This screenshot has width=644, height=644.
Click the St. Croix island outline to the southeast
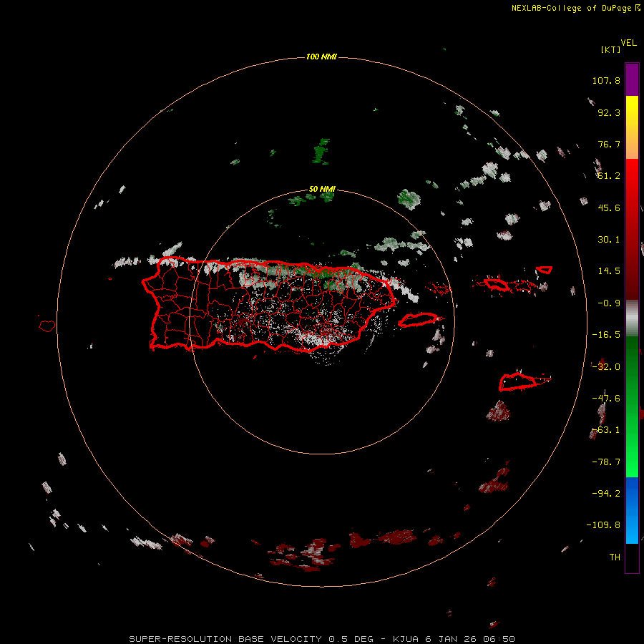(519, 381)
